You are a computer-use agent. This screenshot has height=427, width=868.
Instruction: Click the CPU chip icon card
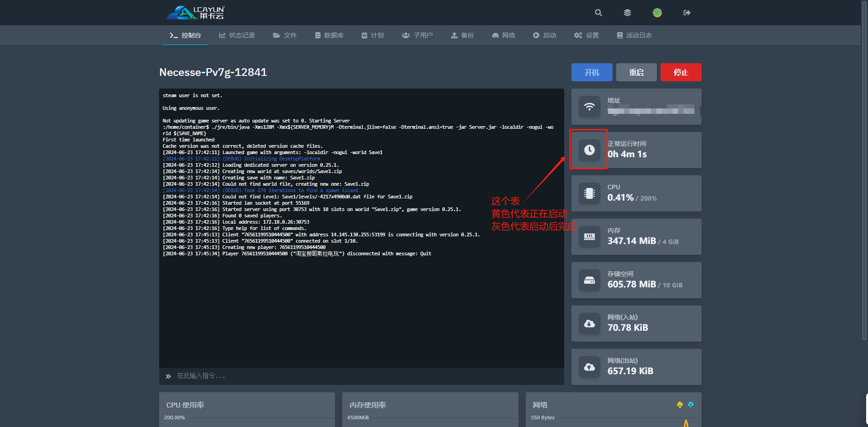tap(590, 193)
